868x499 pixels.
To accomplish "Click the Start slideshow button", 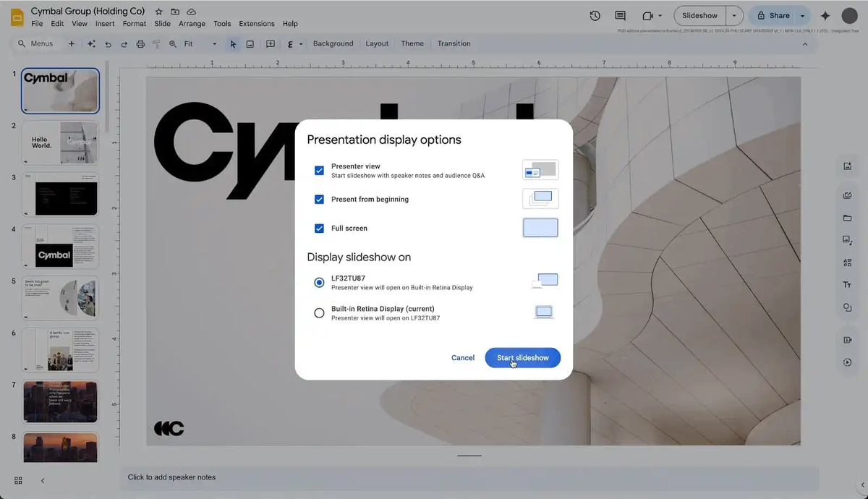I will (522, 357).
